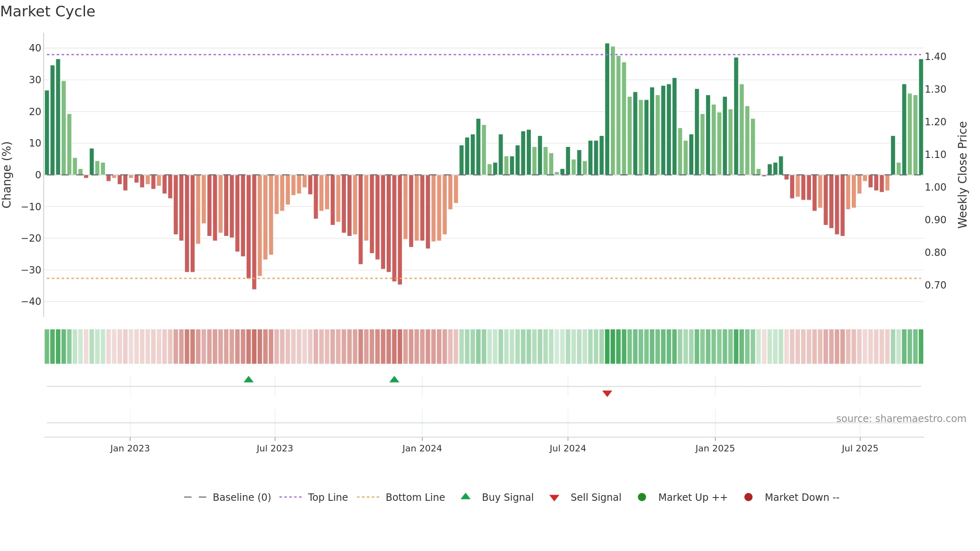Click the purple dotted top line

point(484,55)
